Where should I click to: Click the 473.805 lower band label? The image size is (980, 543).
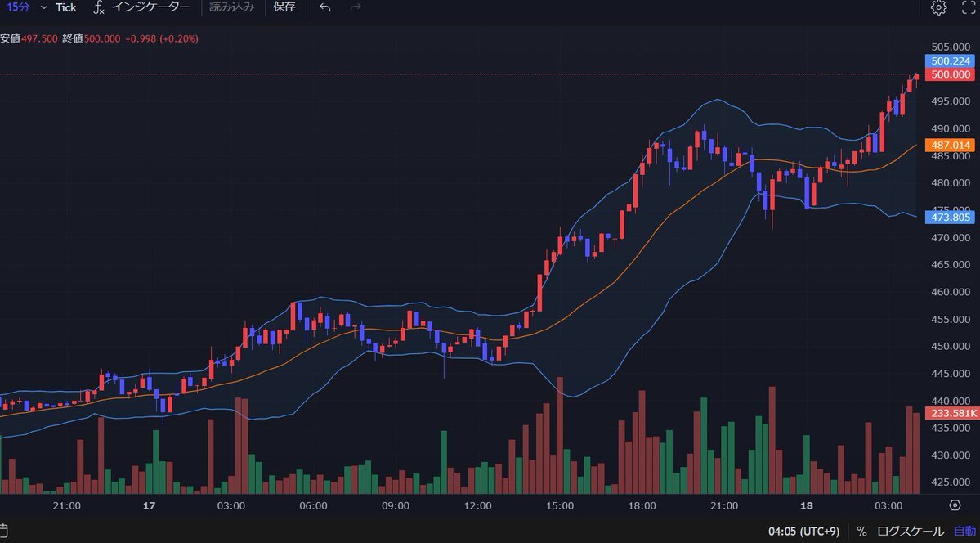[x=950, y=217]
